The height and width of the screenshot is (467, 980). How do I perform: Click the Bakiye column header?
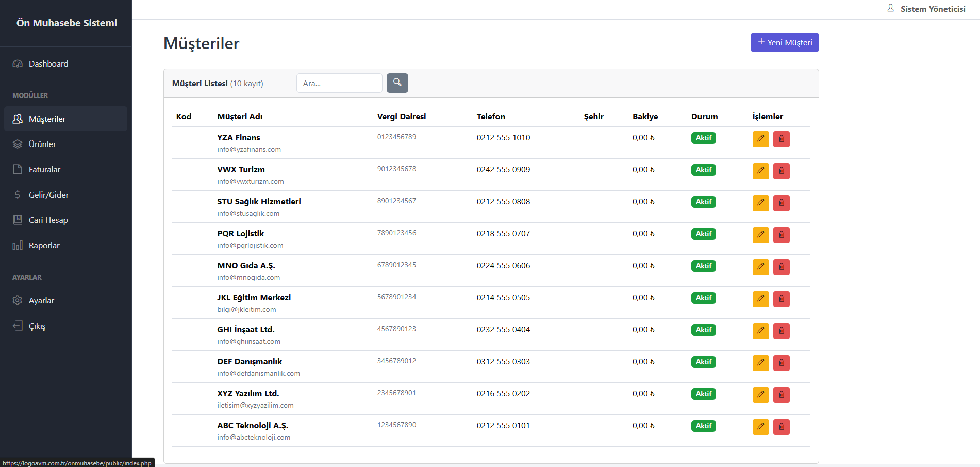(645, 117)
